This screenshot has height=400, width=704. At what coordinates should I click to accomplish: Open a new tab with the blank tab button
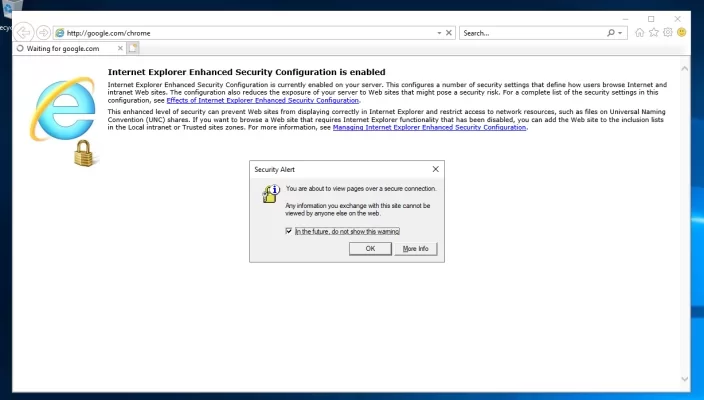coord(133,48)
